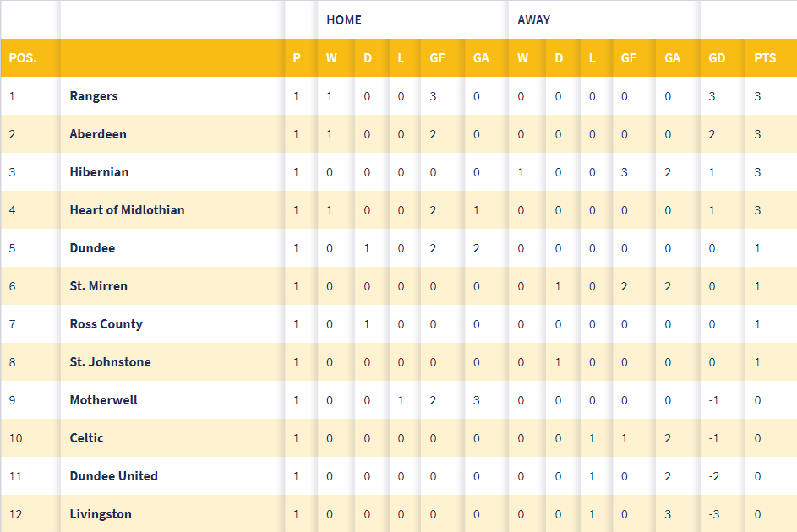Click the PTS column header

tap(765, 58)
